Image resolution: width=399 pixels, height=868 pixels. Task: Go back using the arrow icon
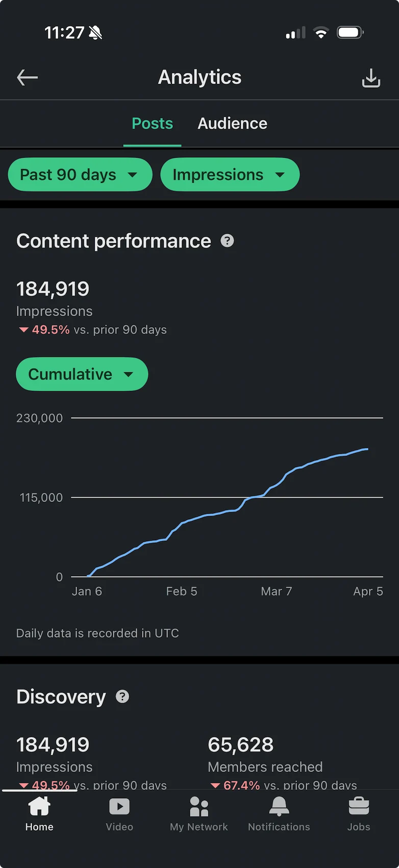[27, 78]
